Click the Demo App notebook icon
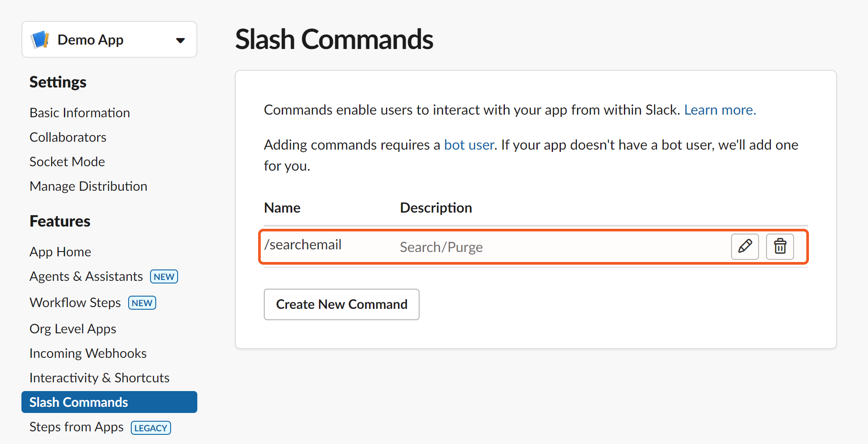868x444 pixels. [x=40, y=40]
